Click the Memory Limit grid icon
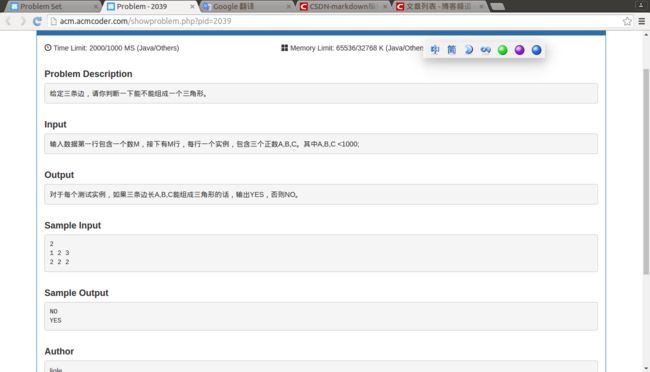The height and width of the screenshot is (372, 650). (284, 48)
